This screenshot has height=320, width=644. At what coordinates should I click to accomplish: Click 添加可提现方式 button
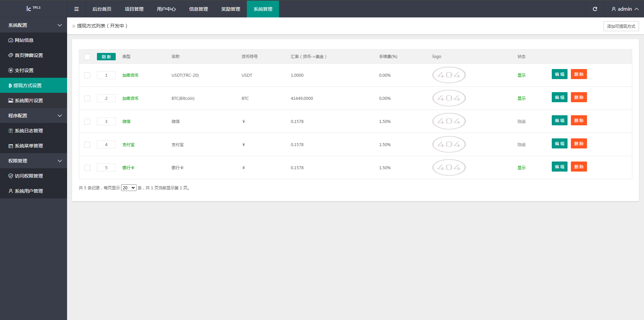pyautogui.click(x=621, y=26)
